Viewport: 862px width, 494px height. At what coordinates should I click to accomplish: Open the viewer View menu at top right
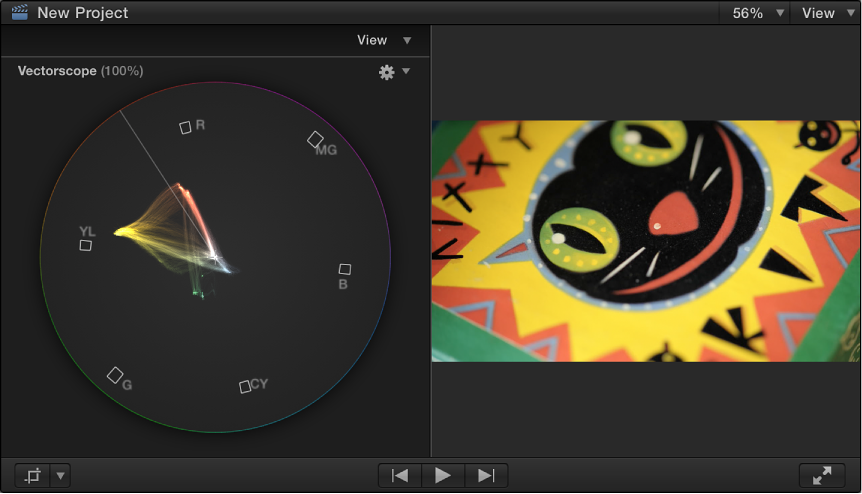pyautogui.click(x=826, y=13)
